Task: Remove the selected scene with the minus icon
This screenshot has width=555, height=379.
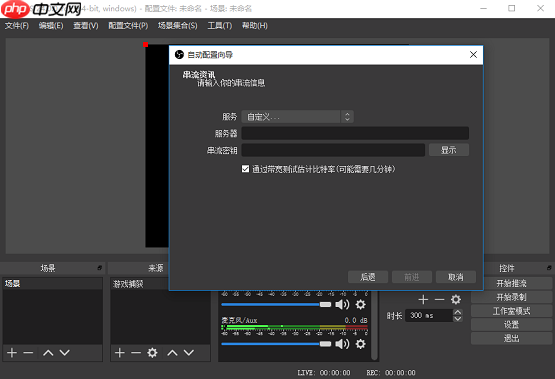Action: [x=28, y=352]
